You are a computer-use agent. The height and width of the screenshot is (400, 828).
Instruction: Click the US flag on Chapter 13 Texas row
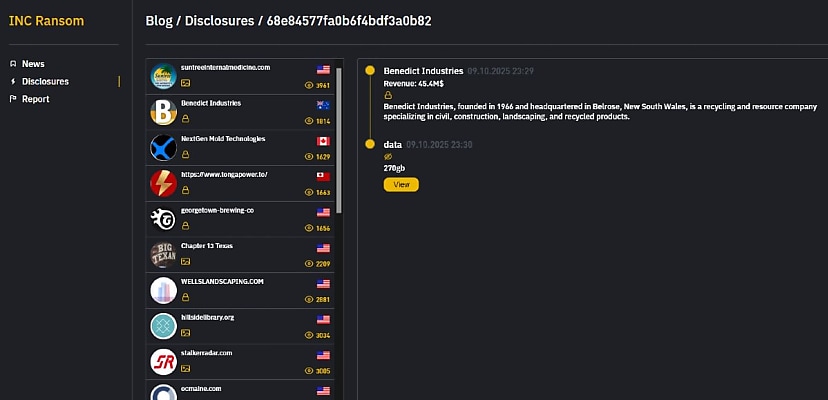pos(323,248)
